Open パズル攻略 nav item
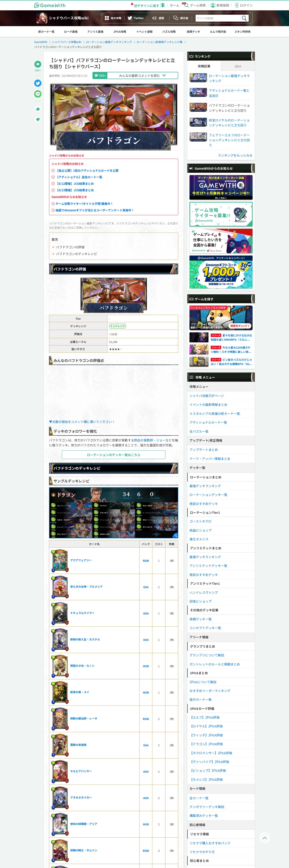The width and height of the screenshot is (289, 868). (x=169, y=32)
